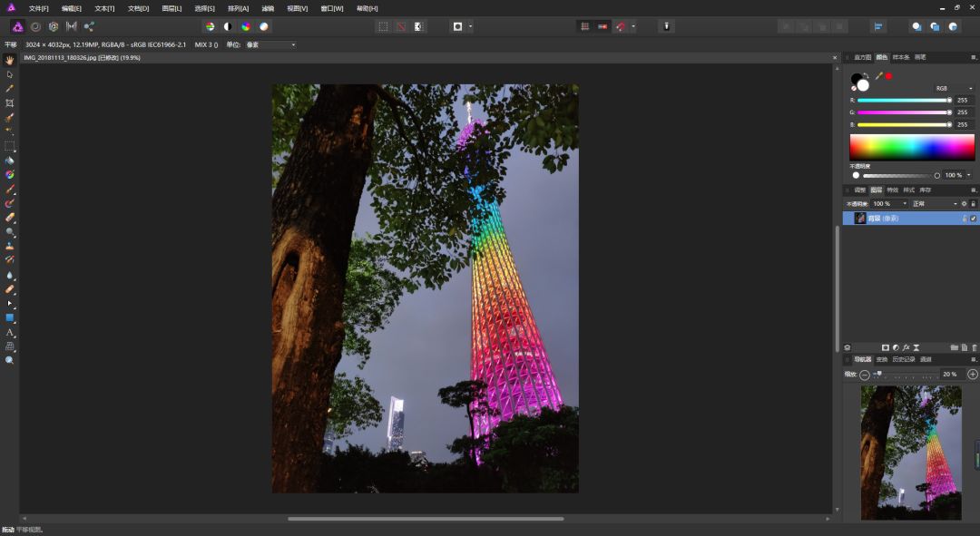Select the Text tool (A icon)

pos(10,333)
